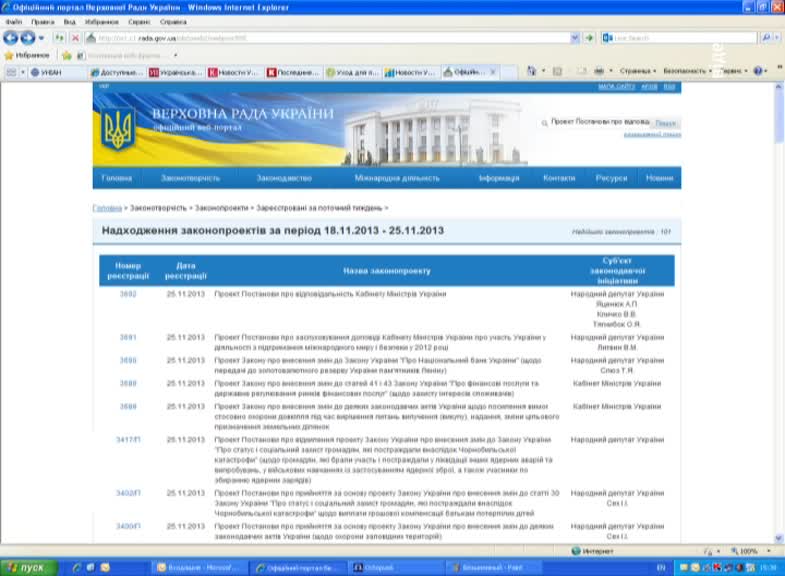
Task: Click the Home icon in command bar
Action: click(x=531, y=72)
